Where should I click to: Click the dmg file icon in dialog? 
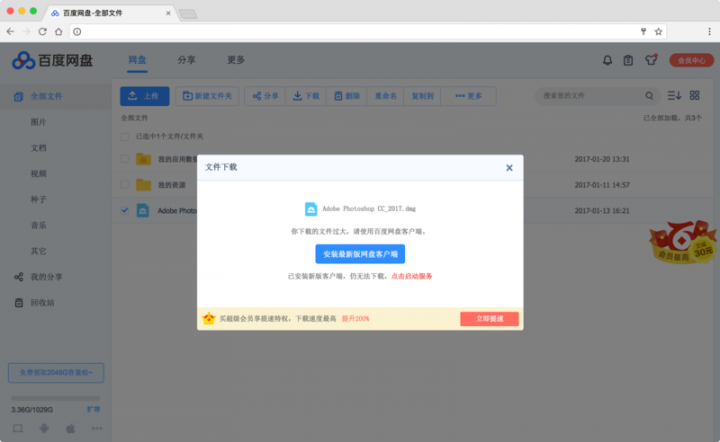tap(311, 209)
